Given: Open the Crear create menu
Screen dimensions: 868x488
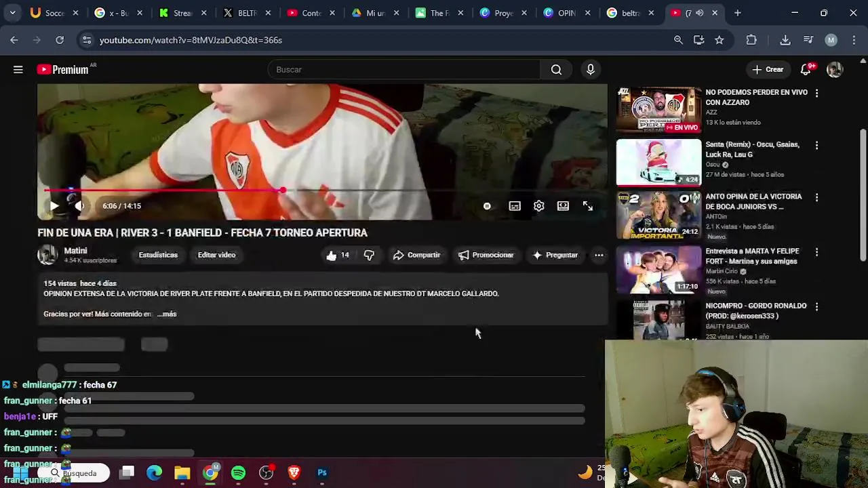Looking at the screenshot, I should click(768, 69).
